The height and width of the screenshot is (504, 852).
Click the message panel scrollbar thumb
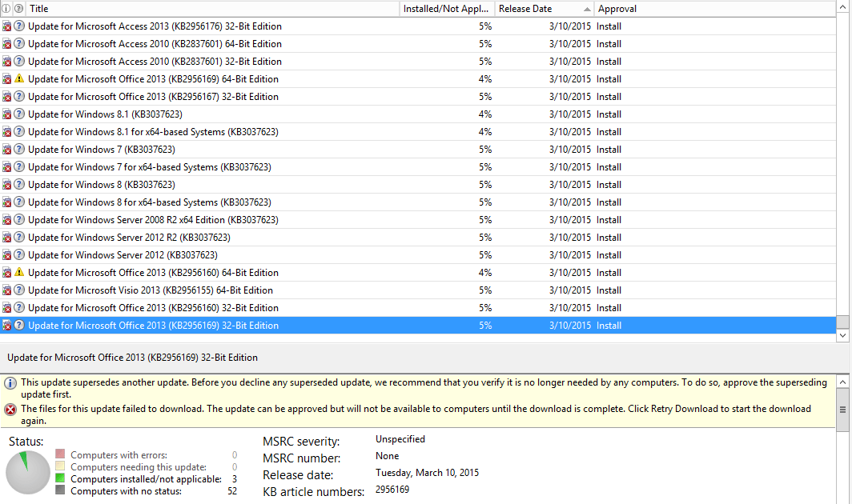click(x=842, y=410)
